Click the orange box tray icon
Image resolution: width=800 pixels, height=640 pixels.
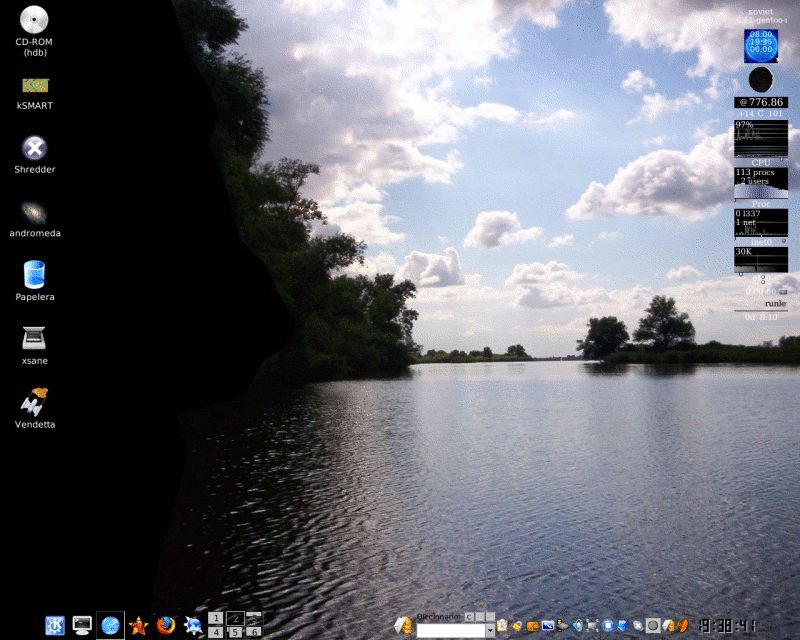point(533,626)
